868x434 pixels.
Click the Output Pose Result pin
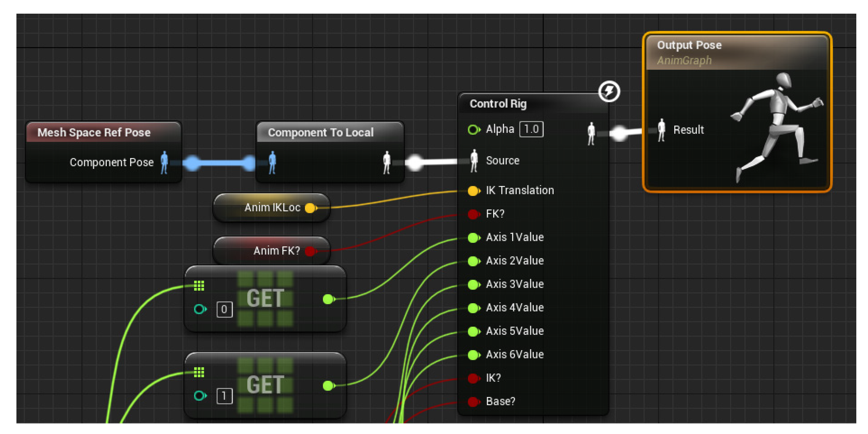pyautogui.click(x=661, y=130)
